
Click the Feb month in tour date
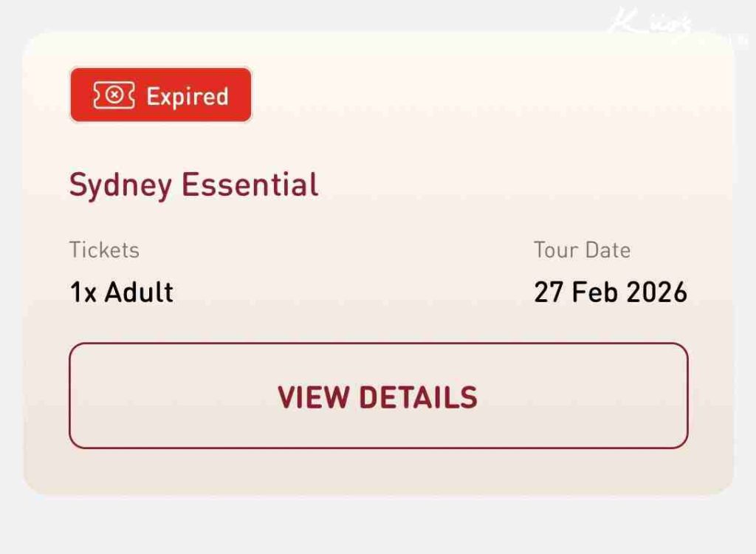594,293
